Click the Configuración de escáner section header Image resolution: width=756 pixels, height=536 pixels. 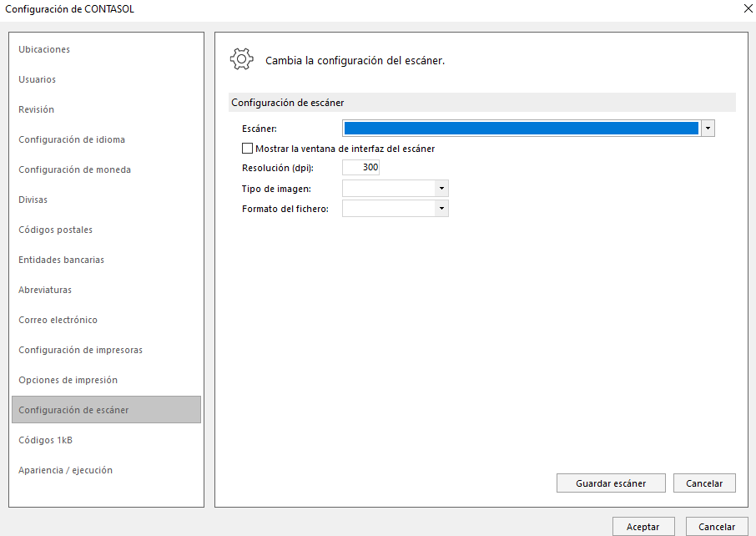tap(482, 103)
